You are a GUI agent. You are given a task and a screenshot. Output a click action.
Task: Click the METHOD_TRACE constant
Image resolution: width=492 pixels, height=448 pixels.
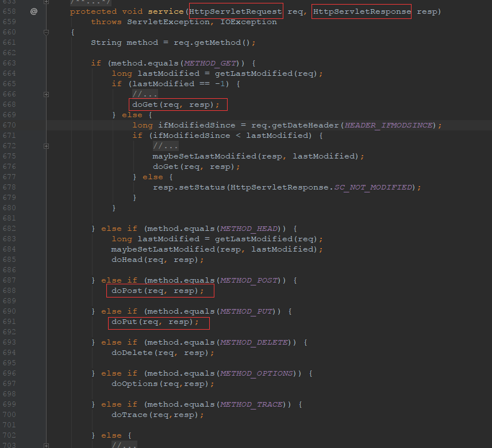click(x=251, y=405)
